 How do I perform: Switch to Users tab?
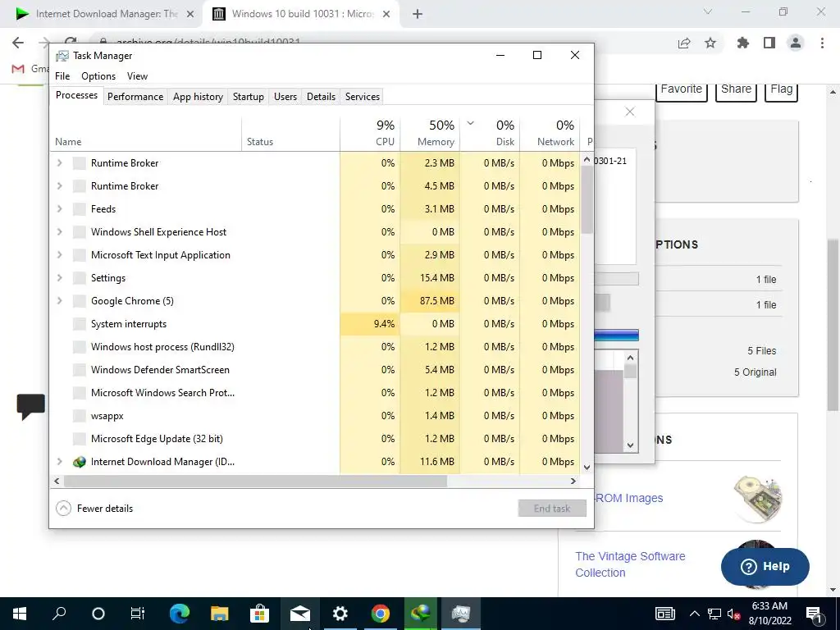(285, 97)
